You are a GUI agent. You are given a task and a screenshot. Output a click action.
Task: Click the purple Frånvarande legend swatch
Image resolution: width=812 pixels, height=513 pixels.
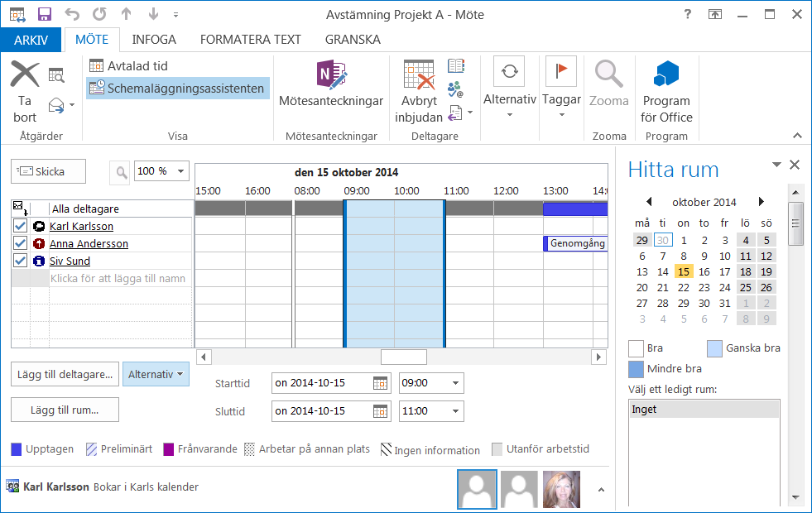click(x=168, y=449)
